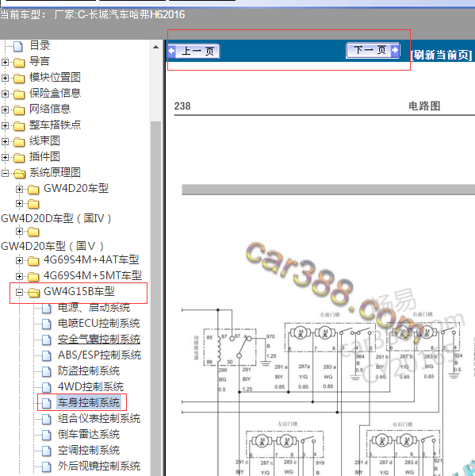Select GW4D20D车型（国IV）tree label
The image size is (475, 476).
click(x=56, y=218)
